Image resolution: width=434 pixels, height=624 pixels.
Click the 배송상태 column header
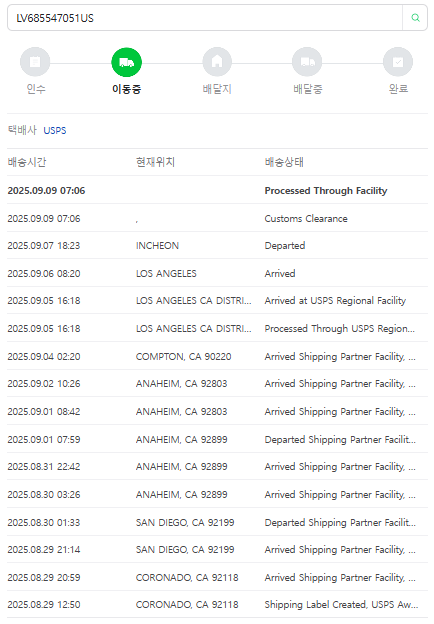pyautogui.click(x=284, y=162)
